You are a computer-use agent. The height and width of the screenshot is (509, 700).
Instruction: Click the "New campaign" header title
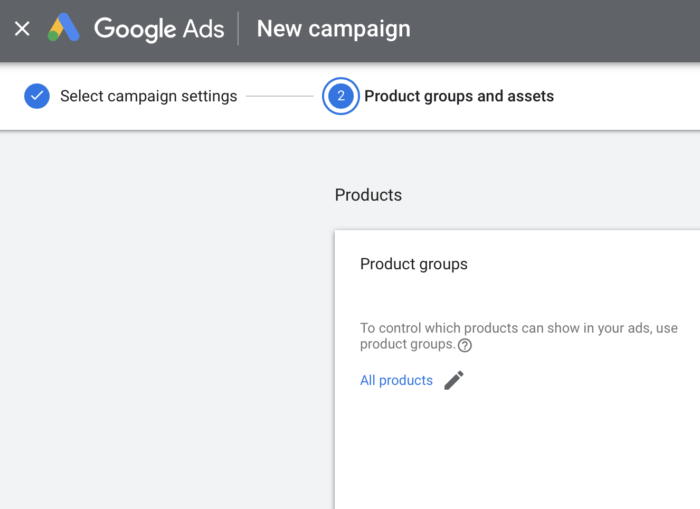pyautogui.click(x=333, y=29)
